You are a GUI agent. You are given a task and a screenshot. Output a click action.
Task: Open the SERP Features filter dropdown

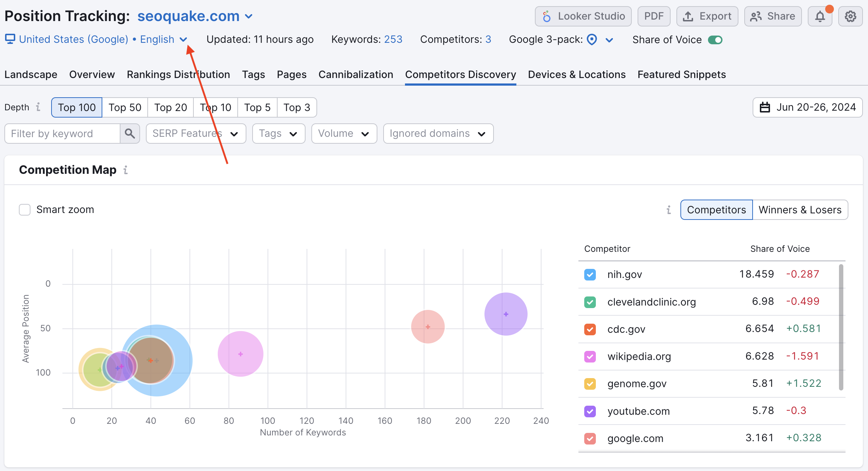point(196,134)
